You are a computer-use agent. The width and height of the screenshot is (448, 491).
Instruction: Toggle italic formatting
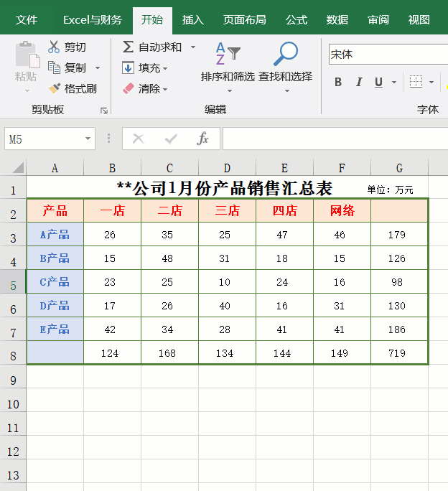[358, 82]
